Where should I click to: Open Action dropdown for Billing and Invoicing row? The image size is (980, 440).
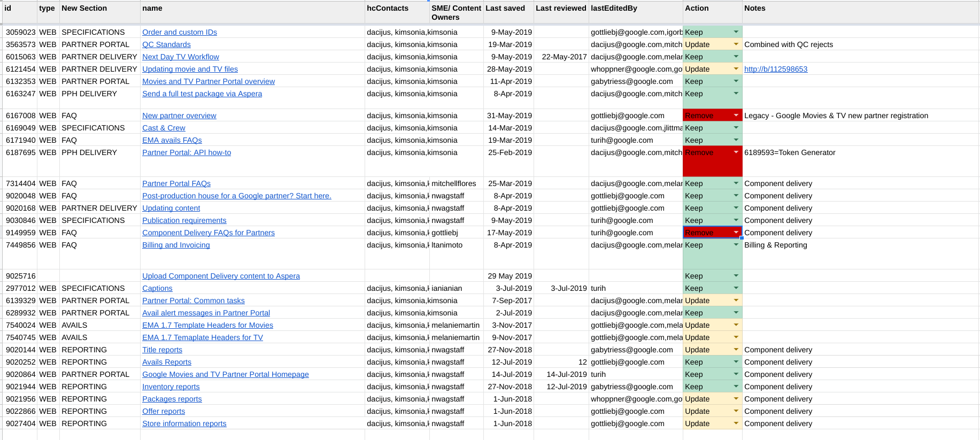(x=736, y=245)
